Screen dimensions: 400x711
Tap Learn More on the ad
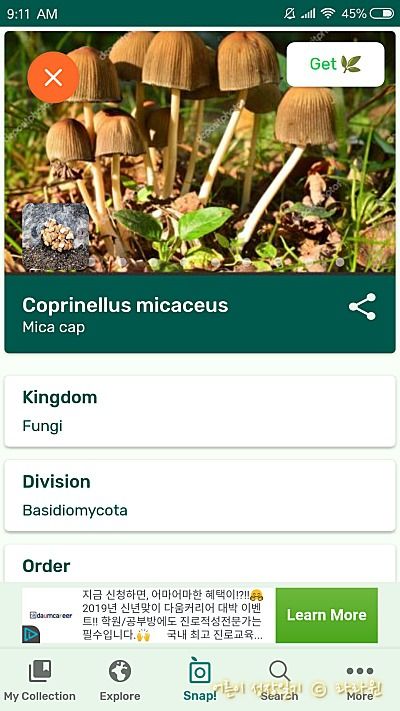coord(327,615)
